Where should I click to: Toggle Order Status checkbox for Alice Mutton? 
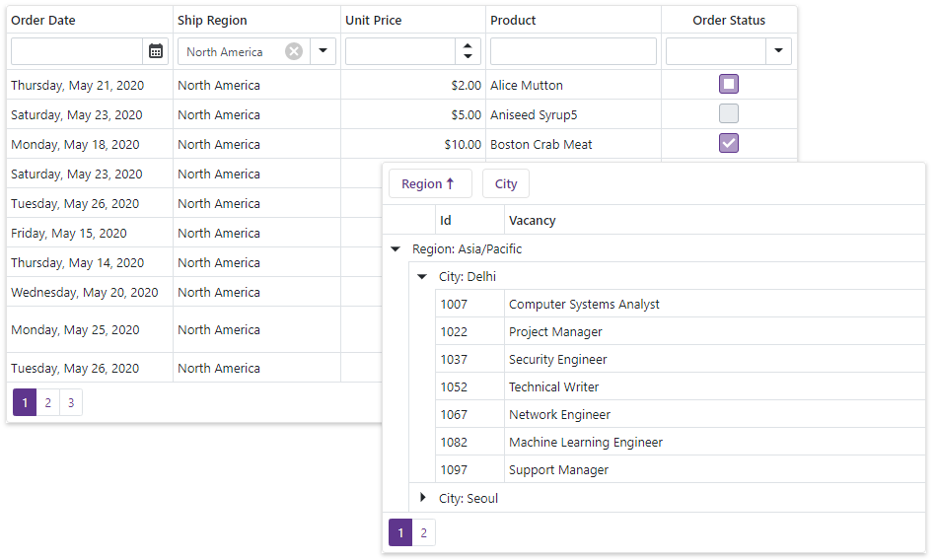(729, 85)
